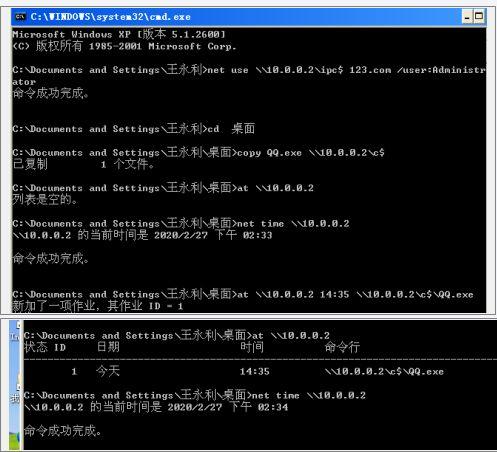
Task: Click the 状态 ID column header
Action: [45, 347]
